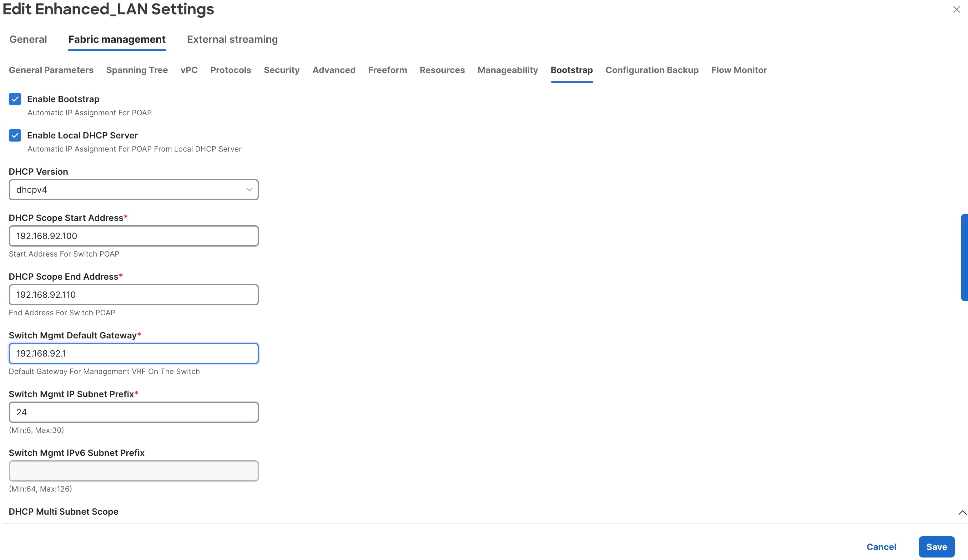
Task: Cancel the settings changes
Action: [881, 547]
